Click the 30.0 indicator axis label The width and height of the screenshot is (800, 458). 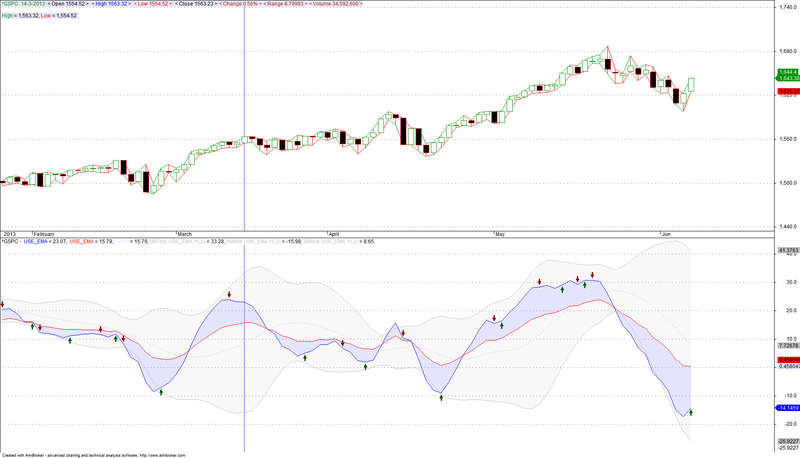click(791, 282)
